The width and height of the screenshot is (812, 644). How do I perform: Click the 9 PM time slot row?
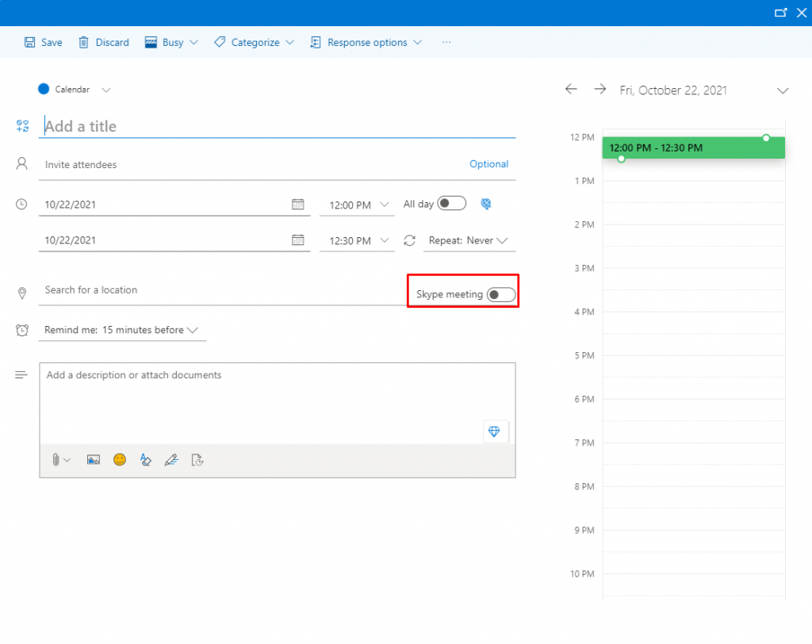click(693, 552)
